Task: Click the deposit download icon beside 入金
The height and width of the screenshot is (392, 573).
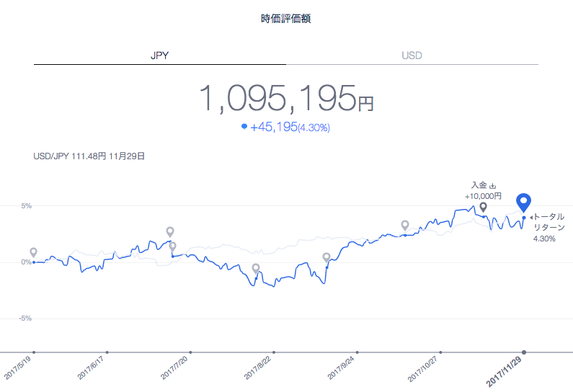Action: click(x=492, y=186)
